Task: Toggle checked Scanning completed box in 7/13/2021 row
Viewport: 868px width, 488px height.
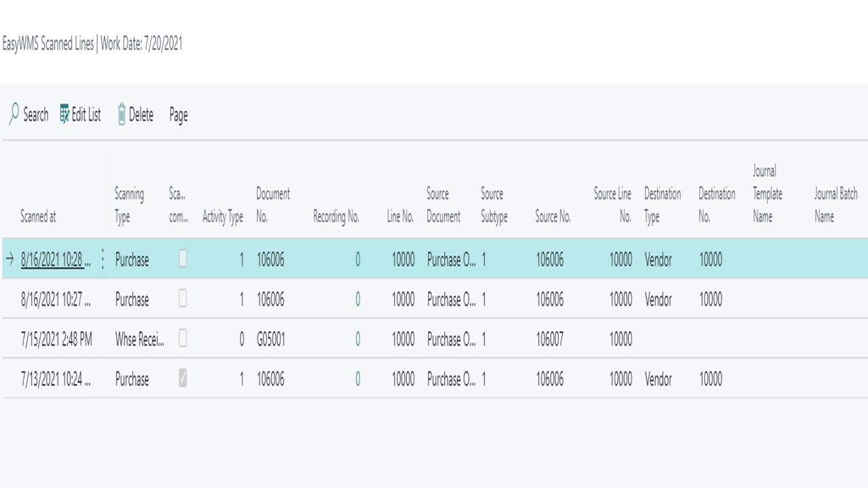Action: 182,379
